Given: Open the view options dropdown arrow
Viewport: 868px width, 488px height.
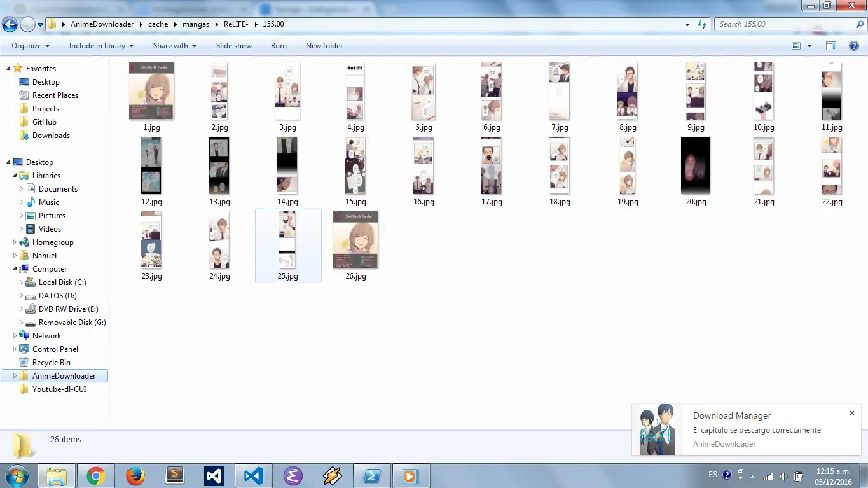Looking at the screenshot, I should click(x=809, y=46).
